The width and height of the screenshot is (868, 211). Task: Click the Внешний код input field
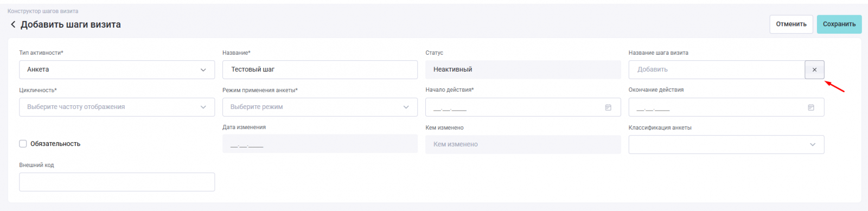(x=117, y=182)
